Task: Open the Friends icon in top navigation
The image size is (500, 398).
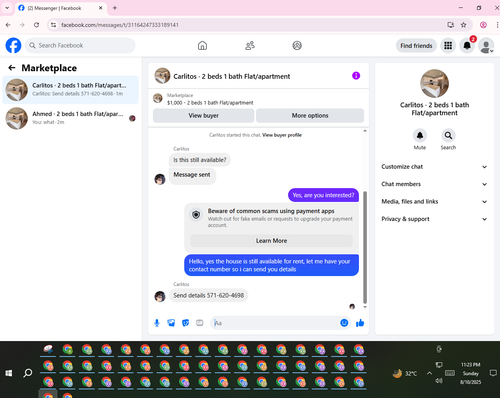Action: coord(250,45)
